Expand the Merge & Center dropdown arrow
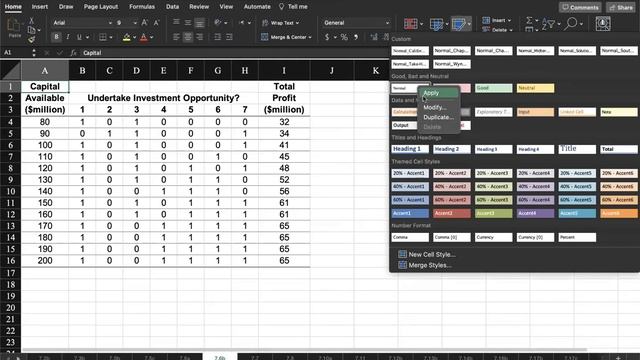The width and height of the screenshot is (640, 360). (310, 38)
